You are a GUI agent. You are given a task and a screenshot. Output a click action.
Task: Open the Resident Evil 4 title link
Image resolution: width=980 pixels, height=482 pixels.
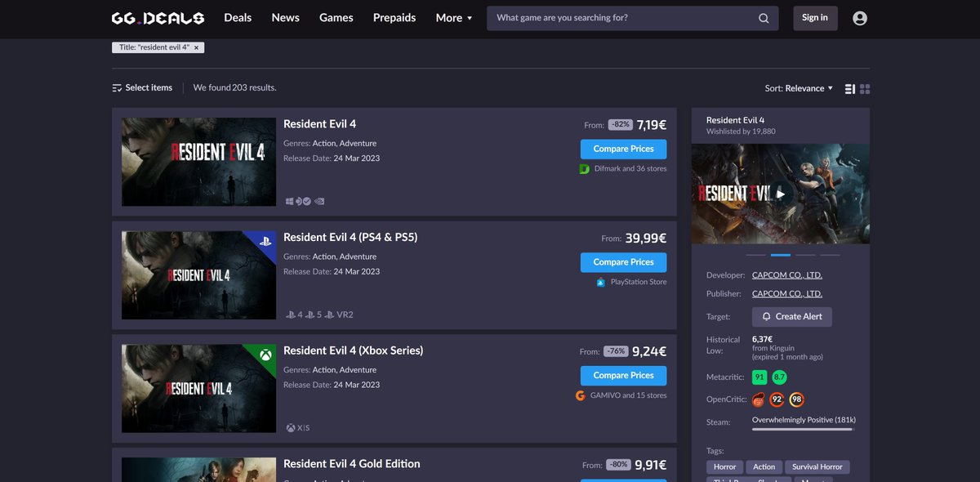pyautogui.click(x=319, y=124)
